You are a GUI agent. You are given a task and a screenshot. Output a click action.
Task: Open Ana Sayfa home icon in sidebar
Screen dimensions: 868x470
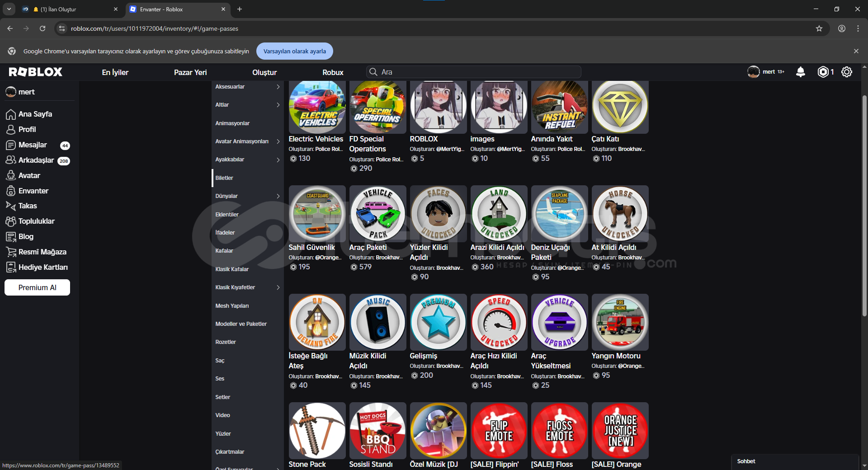tap(11, 114)
